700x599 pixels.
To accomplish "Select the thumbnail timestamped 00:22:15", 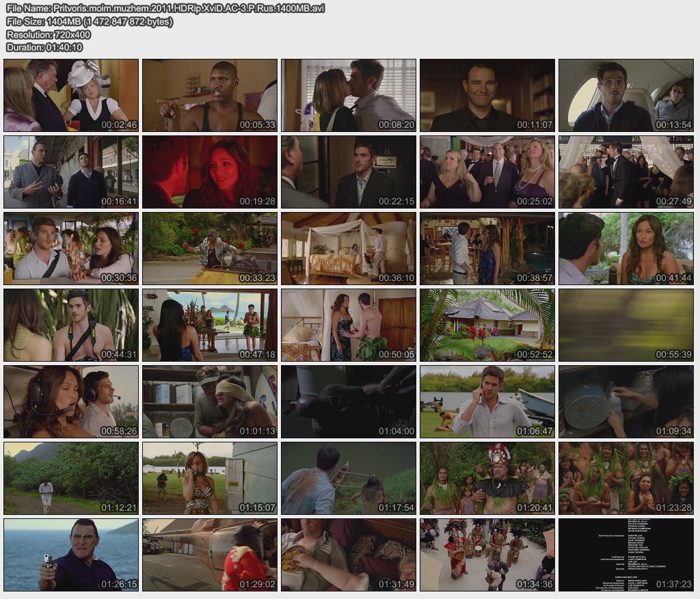I will pos(349,172).
